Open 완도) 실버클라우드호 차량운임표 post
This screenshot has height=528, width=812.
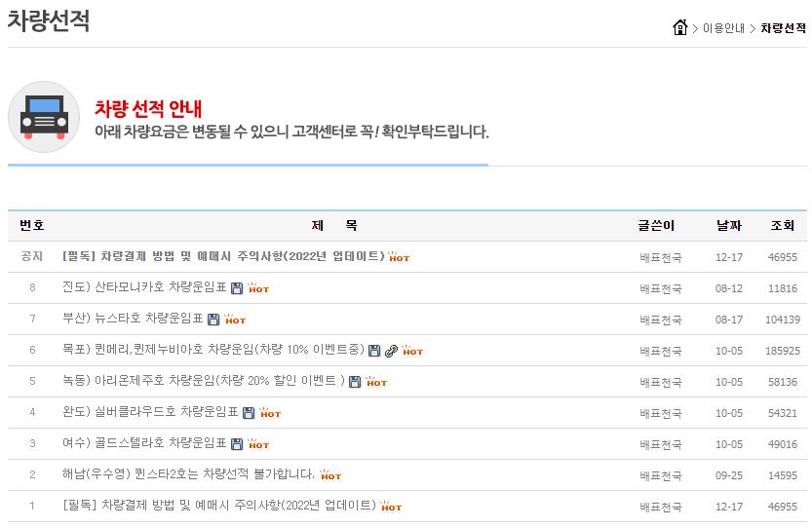coord(150,411)
